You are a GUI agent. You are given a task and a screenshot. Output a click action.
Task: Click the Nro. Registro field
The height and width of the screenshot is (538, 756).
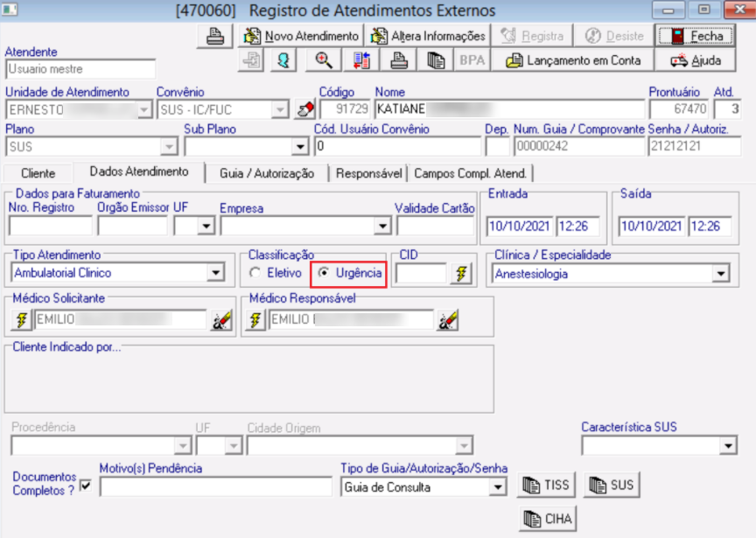pos(51,226)
